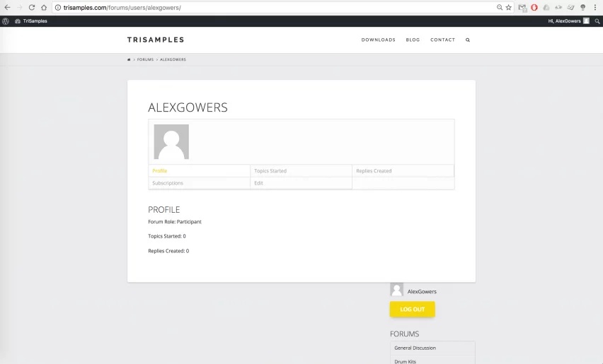Click the red Opera-style extension icon

coord(534,7)
